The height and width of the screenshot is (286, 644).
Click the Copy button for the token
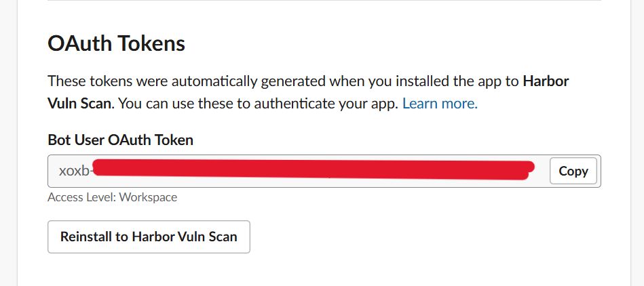pyautogui.click(x=573, y=171)
